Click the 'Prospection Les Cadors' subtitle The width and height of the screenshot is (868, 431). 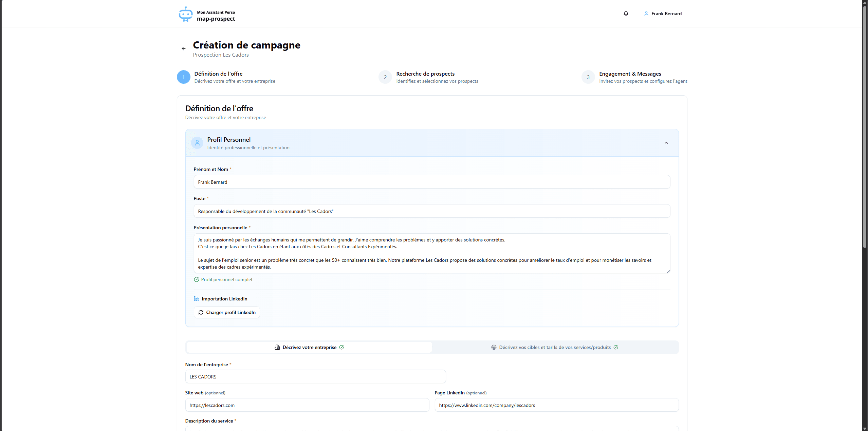221,55
